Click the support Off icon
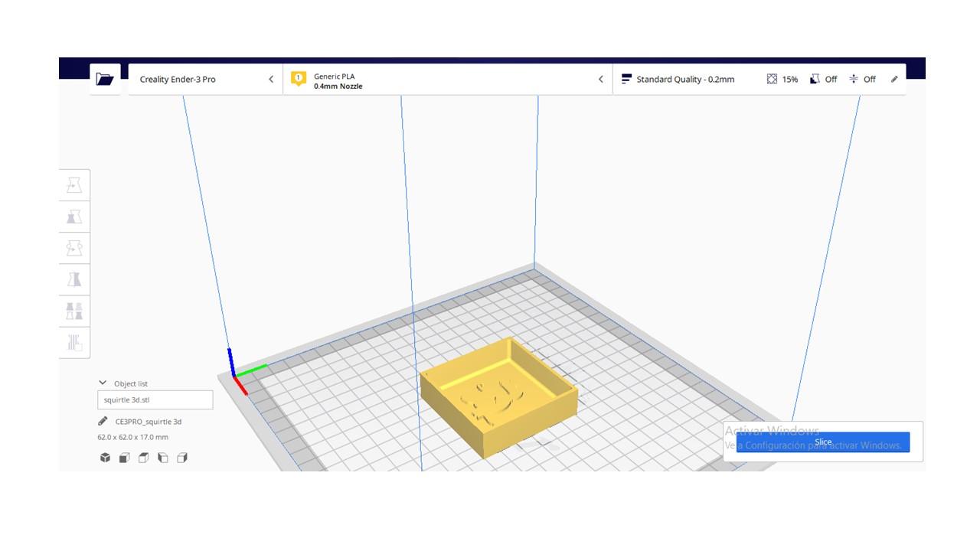The image size is (980, 551). tap(815, 79)
